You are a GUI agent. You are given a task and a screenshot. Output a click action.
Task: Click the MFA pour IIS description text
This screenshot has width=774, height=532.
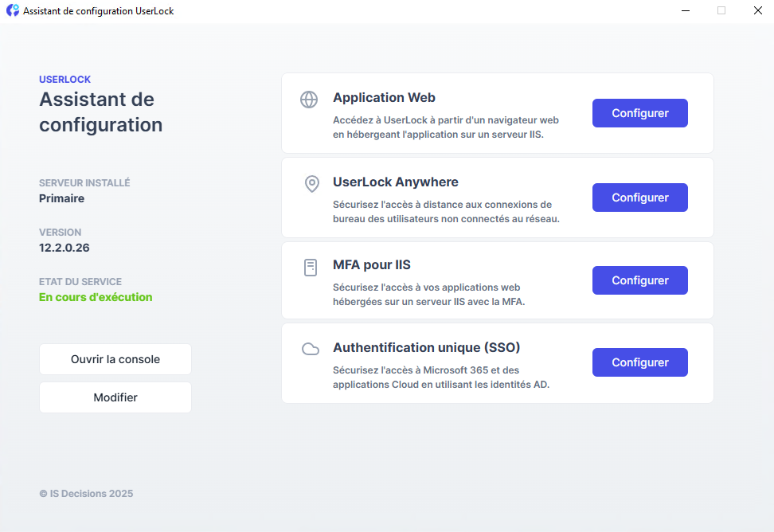pos(429,295)
